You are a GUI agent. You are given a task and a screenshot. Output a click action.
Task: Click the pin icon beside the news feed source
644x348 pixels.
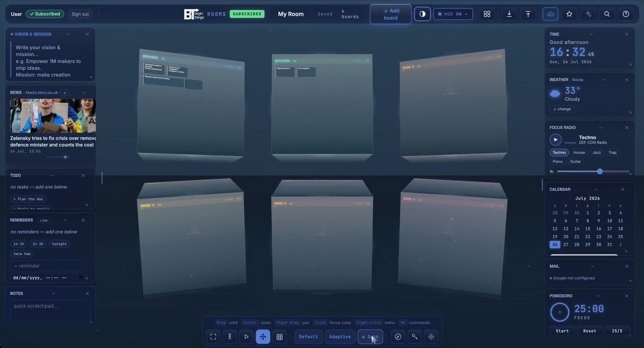65,93
